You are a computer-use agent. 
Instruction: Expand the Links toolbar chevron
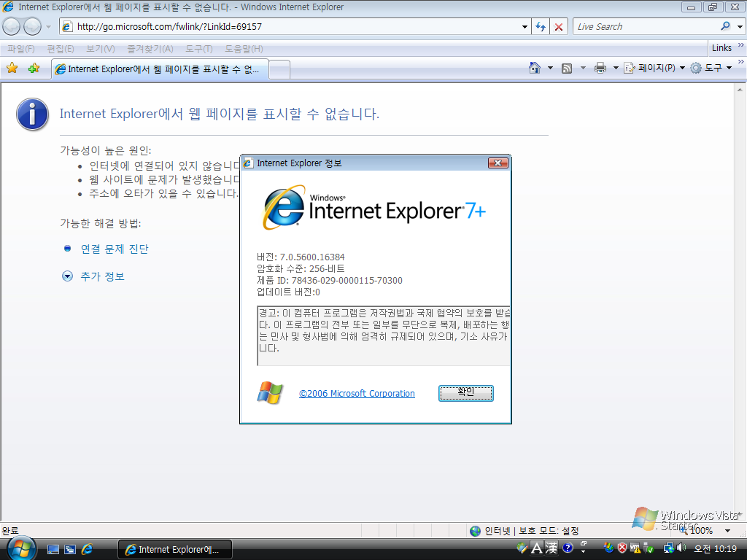point(741,45)
